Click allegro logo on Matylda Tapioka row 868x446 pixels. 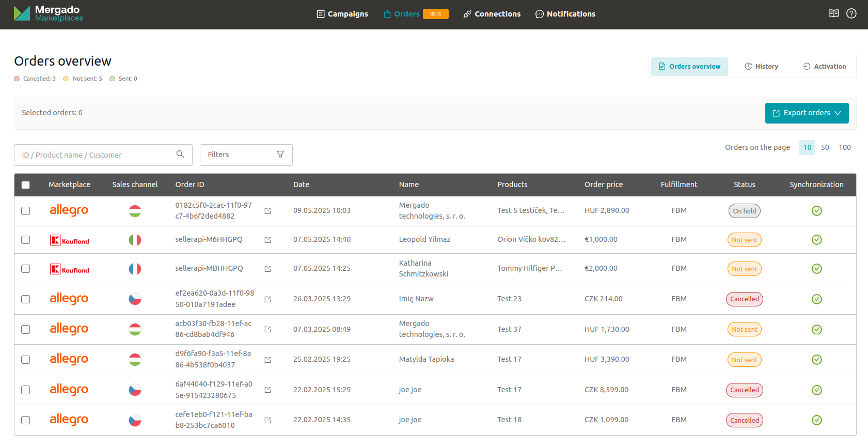coord(69,359)
